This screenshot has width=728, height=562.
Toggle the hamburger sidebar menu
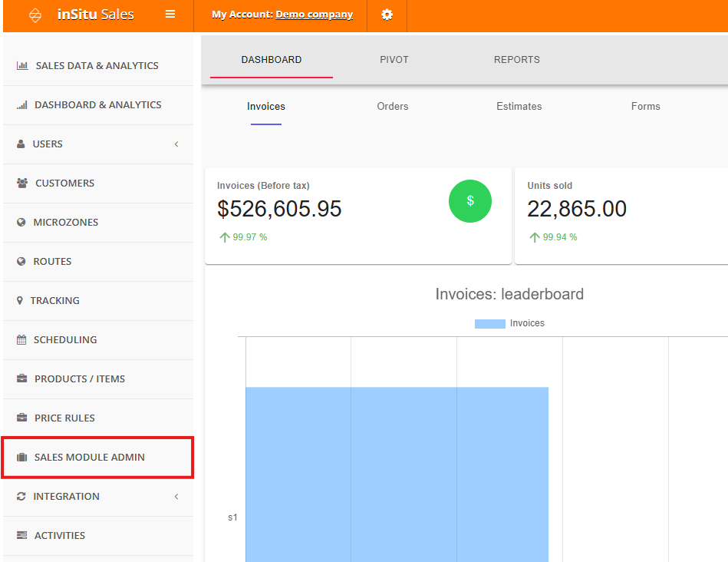click(170, 14)
